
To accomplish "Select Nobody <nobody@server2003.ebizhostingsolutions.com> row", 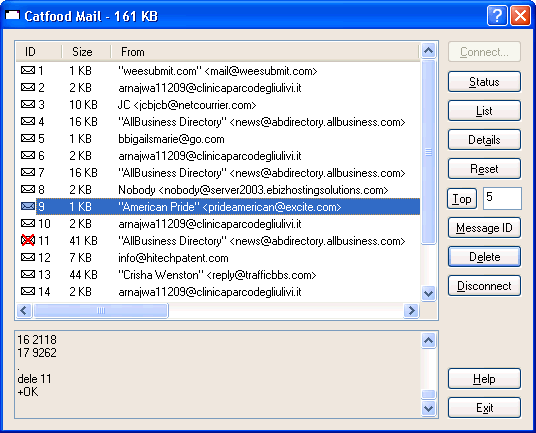I will pos(253,190).
